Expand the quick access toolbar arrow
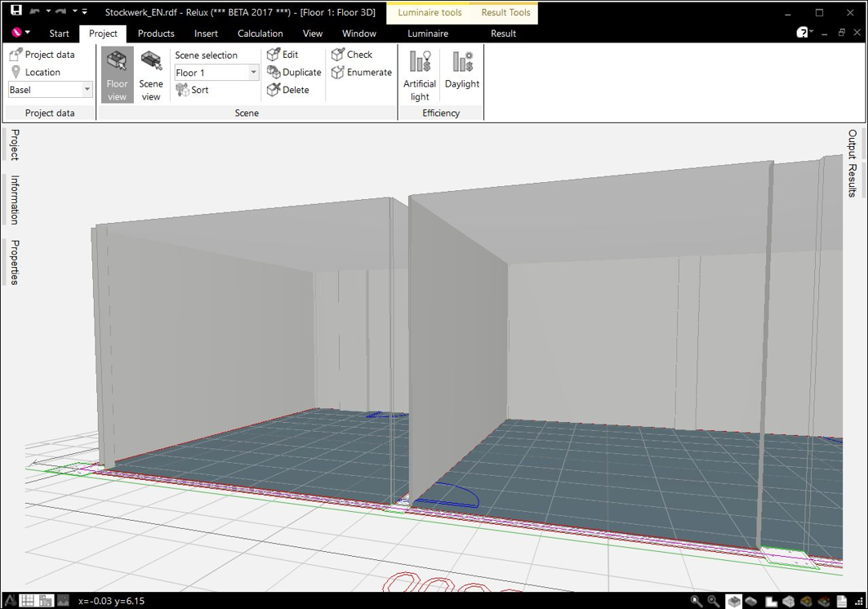The height and width of the screenshot is (609, 868). click(84, 11)
